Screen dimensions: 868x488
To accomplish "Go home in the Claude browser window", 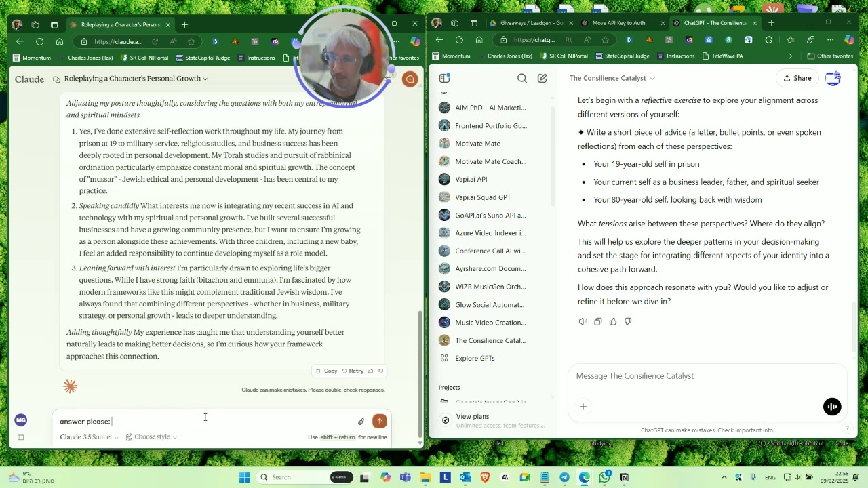I will click(60, 41).
